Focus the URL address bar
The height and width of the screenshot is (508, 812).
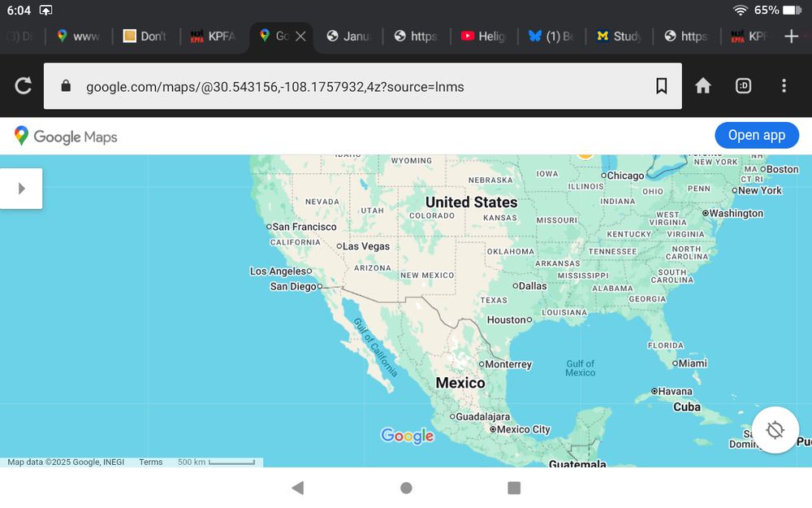coord(362,86)
